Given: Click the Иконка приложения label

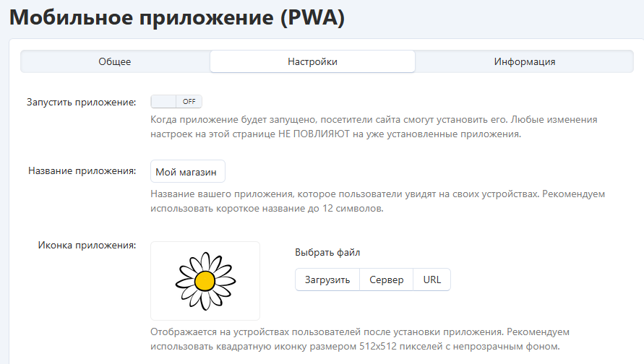Looking at the screenshot, I should click(x=87, y=245).
